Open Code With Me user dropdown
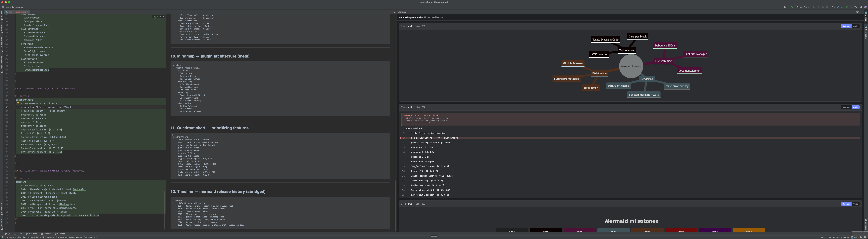Image resolution: width=868 pixels, height=239 pixels. pos(785,7)
